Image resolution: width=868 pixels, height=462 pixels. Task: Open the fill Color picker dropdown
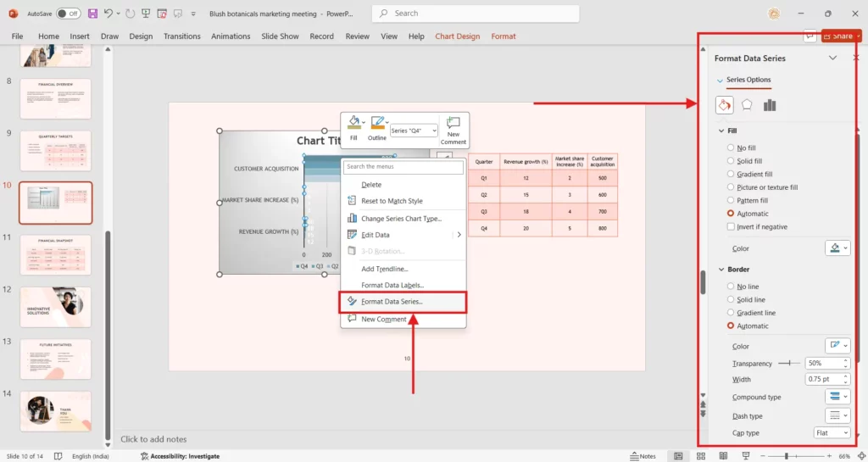click(837, 248)
